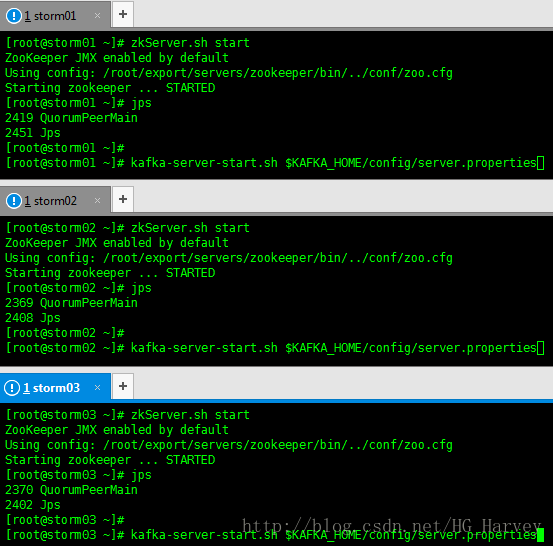Click 'Starting zookeeper ... STARTED' in storm03 terminal
This screenshot has width=553, height=546.
point(110,460)
